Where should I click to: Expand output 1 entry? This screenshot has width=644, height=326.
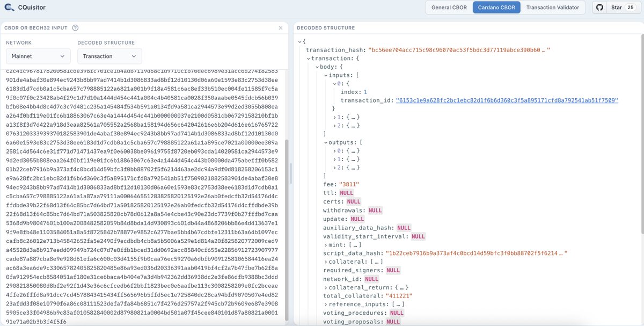[x=334, y=159]
